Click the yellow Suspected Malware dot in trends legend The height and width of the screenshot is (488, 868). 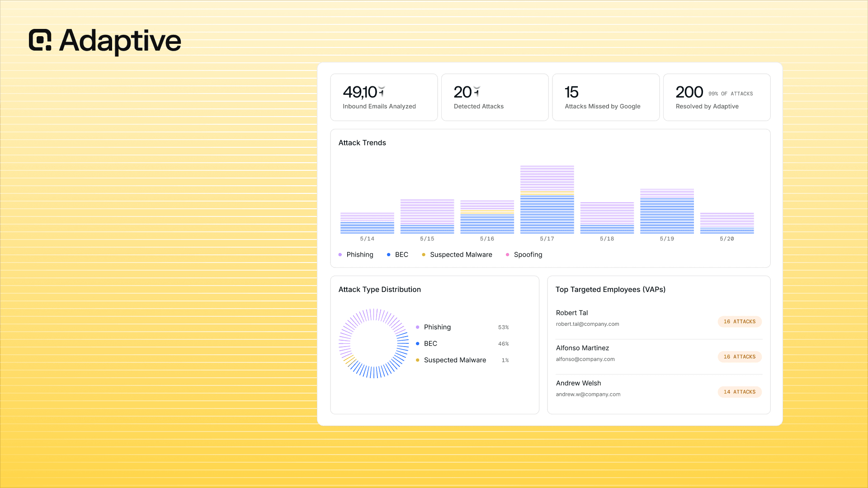click(424, 255)
